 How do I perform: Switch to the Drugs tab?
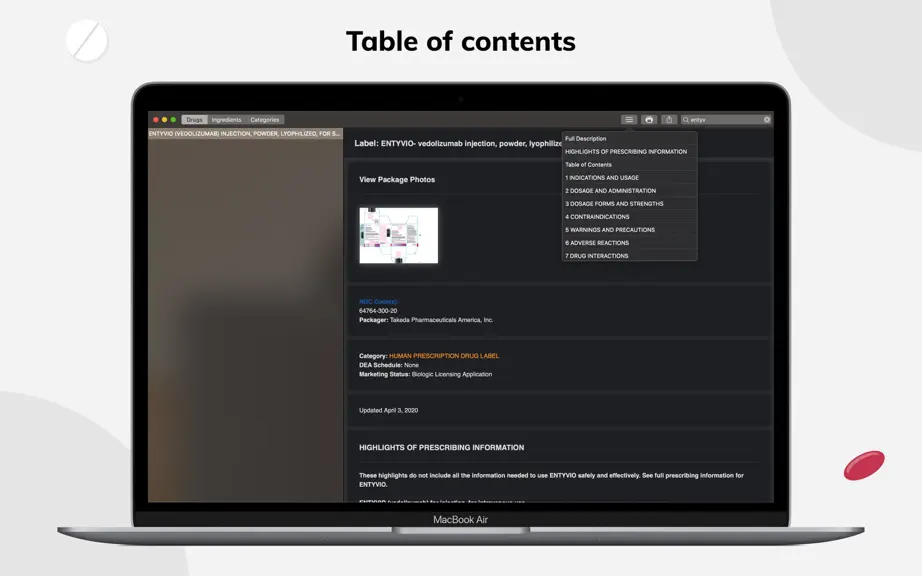coord(194,119)
